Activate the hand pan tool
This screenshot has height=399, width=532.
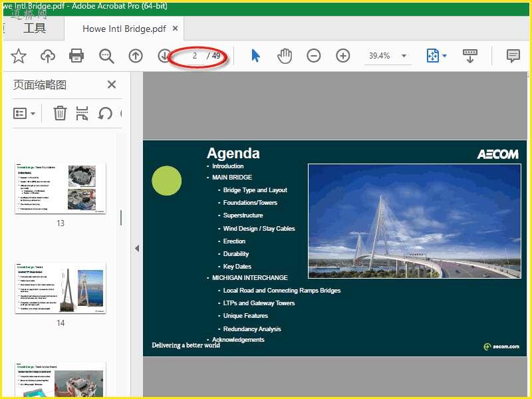click(285, 56)
